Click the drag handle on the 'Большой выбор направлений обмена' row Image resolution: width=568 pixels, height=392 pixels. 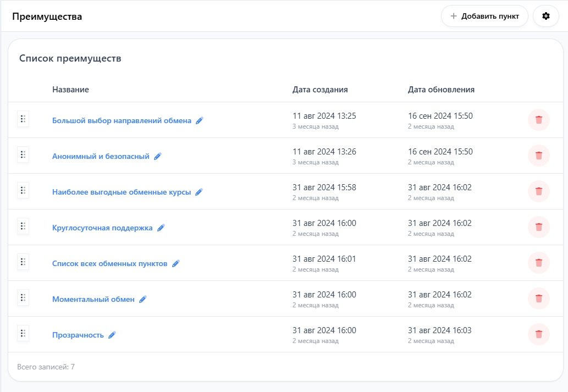click(23, 119)
